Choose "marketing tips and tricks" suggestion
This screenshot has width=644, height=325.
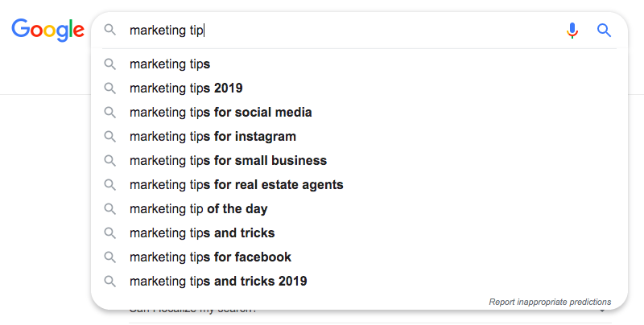[x=202, y=233]
